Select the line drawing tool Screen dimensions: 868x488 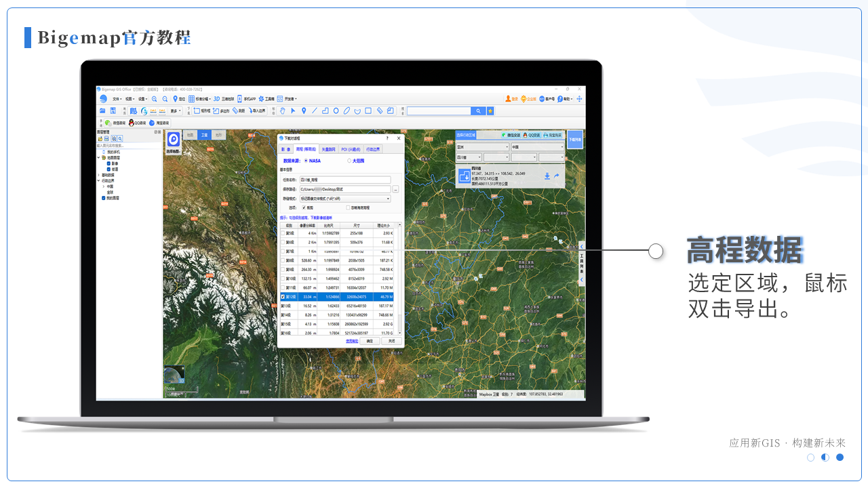[x=315, y=110]
